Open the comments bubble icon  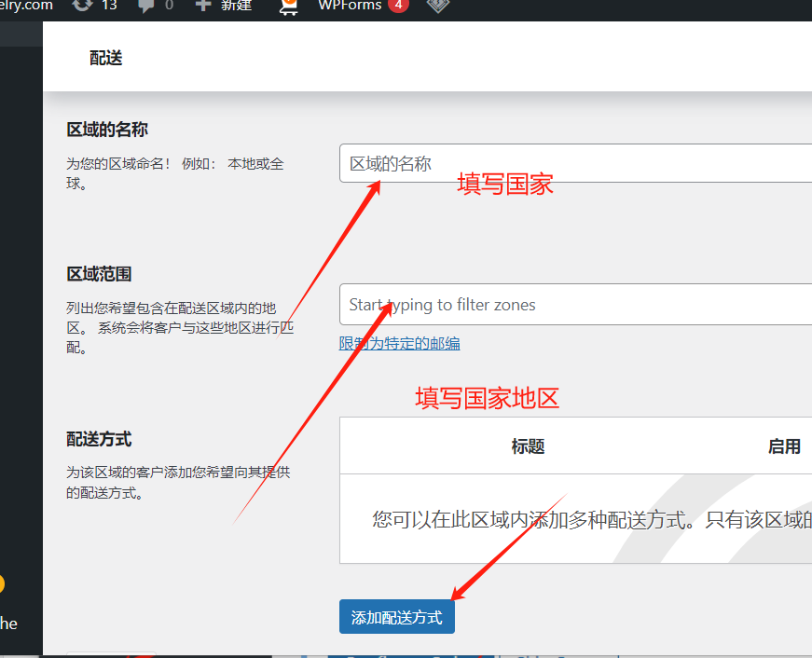tap(146, 6)
